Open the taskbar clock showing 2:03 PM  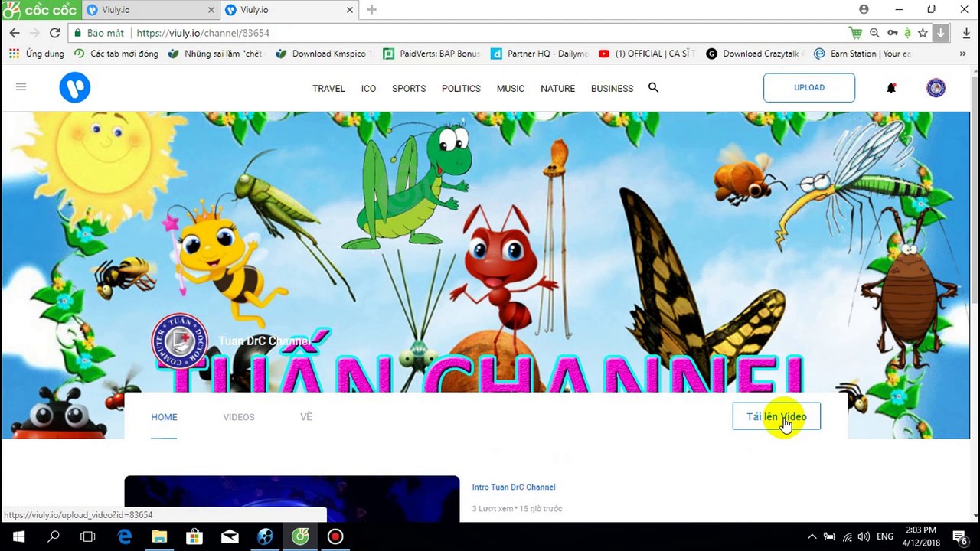[x=920, y=536]
